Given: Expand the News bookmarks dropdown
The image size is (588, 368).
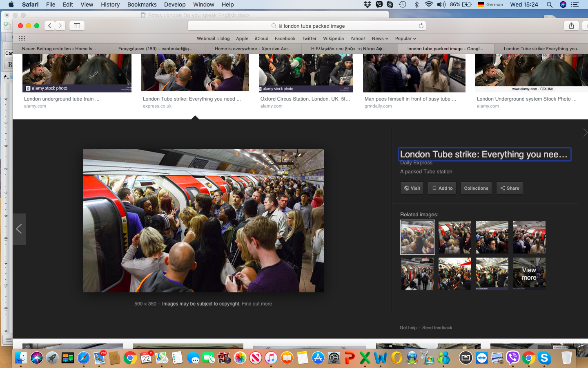Looking at the screenshot, I should (380, 38).
